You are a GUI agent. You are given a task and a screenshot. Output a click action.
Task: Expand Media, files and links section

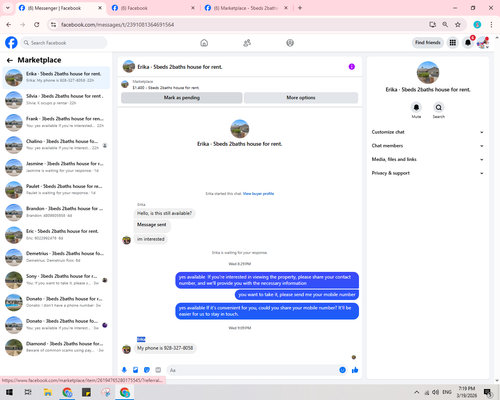(428, 159)
